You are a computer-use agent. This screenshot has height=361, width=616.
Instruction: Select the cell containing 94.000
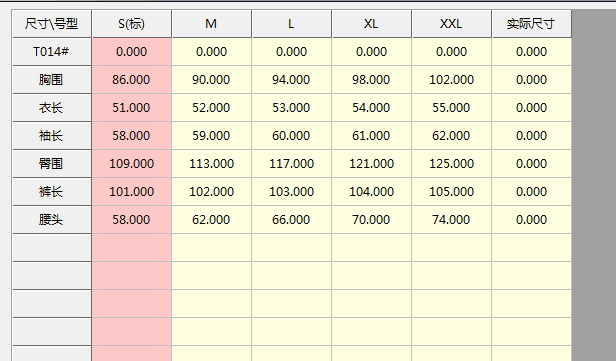tap(291, 80)
